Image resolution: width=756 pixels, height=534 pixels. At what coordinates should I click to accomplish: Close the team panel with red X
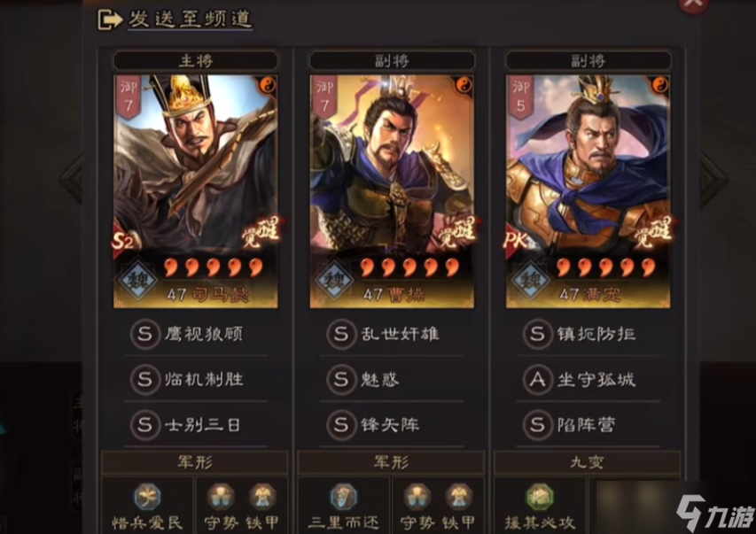693,4
